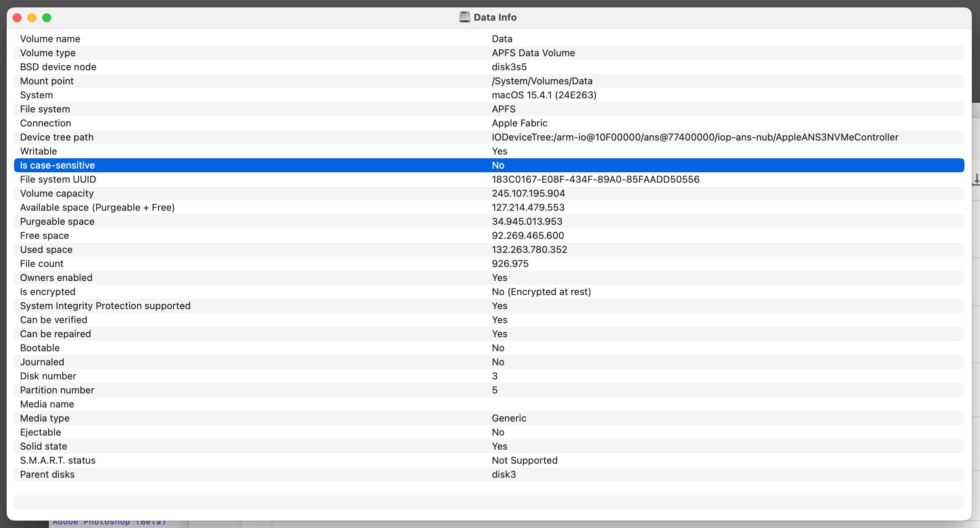Zoom the window with the green button
Image resolution: width=980 pixels, height=528 pixels.
47,17
